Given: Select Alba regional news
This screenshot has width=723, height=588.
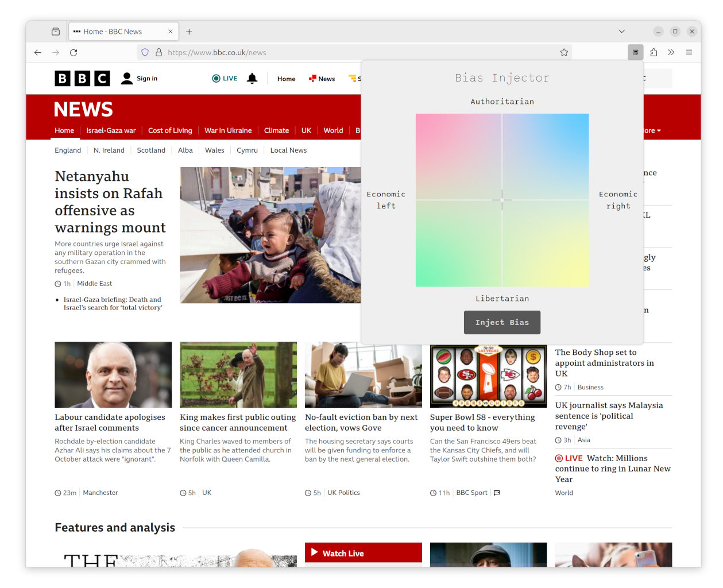Looking at the screenshot, I should [x=185, y=150].
